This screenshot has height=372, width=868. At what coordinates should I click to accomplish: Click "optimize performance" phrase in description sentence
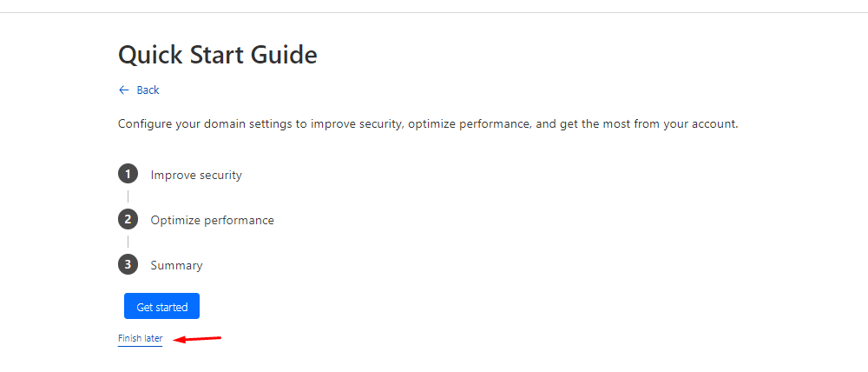click(x=470, y=124)
